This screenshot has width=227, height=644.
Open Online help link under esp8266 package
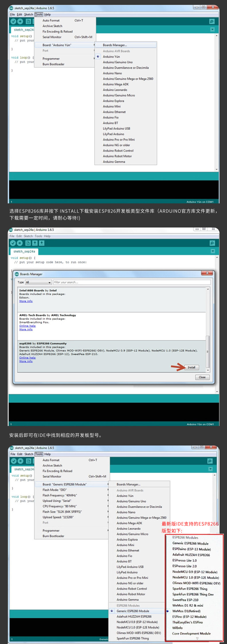pos(27,358)
